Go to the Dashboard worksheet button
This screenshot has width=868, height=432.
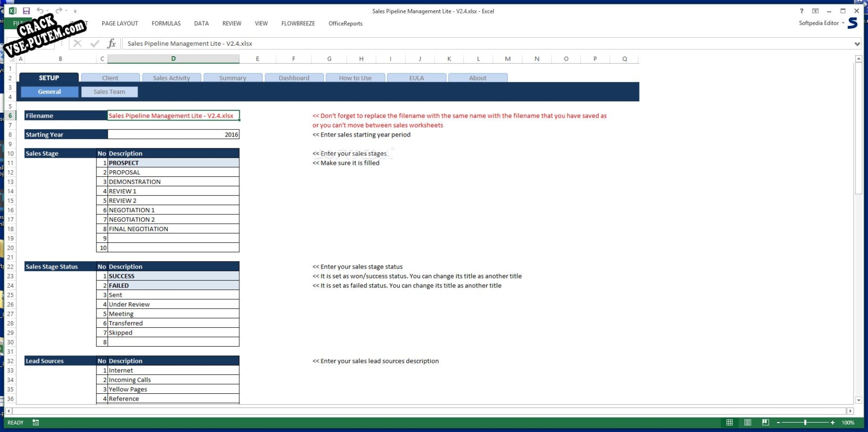tap(294, 78)
